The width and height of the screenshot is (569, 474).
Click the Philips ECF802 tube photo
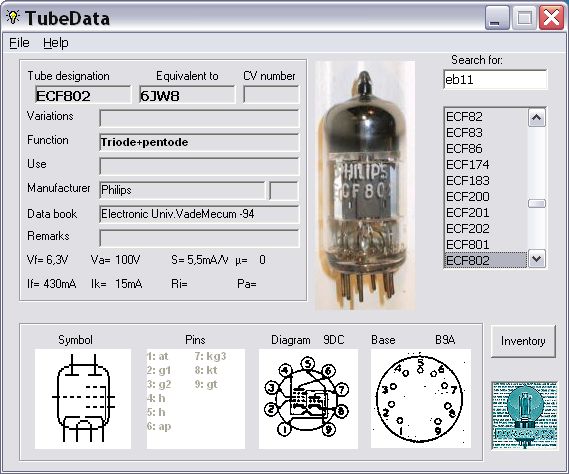pyautogui.click(x=365, y=185)
